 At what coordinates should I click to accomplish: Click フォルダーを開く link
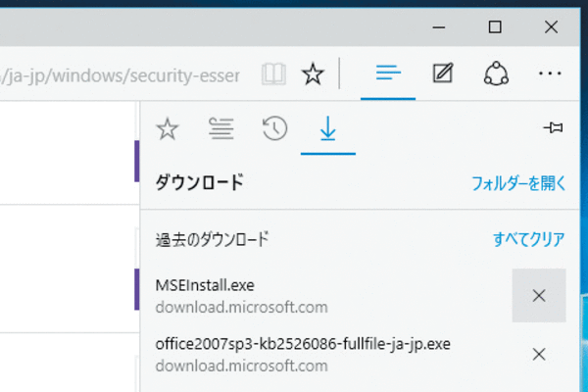point(518,183)
